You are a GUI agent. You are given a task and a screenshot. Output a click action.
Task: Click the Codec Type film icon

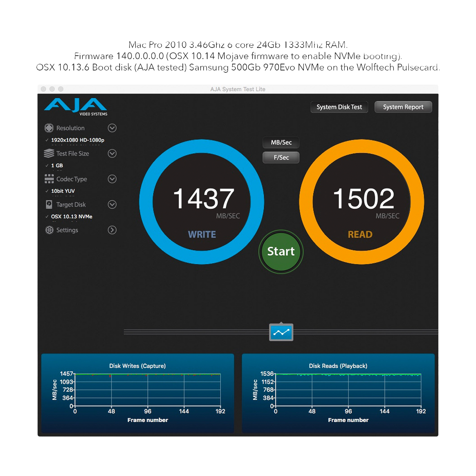[x=49, y=179]
